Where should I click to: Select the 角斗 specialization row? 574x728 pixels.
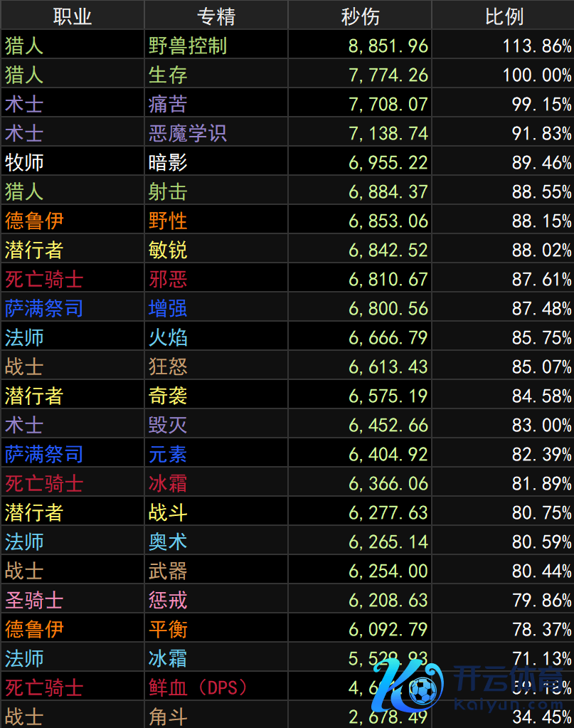point(169,716)
